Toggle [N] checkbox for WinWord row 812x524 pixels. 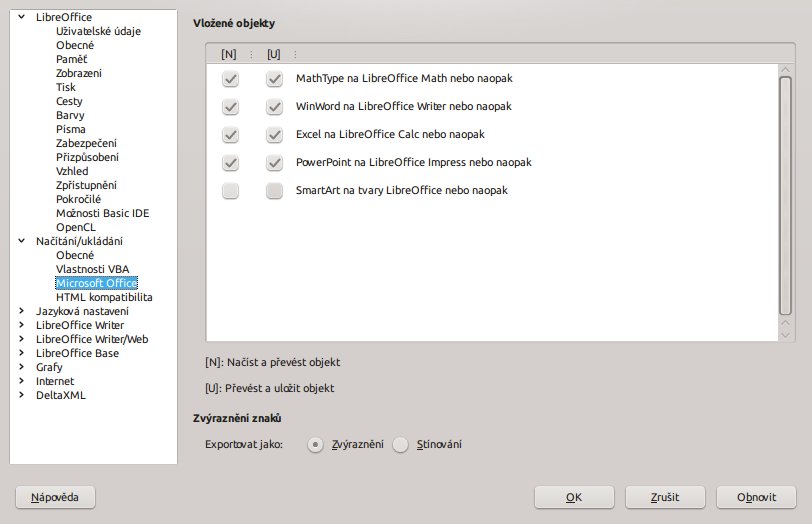pos(230,107)
